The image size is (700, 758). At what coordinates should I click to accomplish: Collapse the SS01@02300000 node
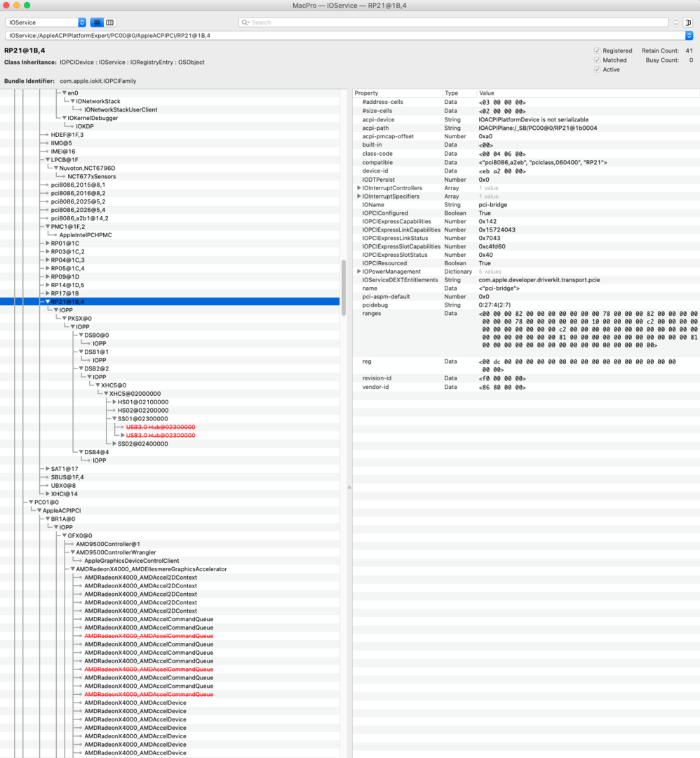tap(114, 418)
